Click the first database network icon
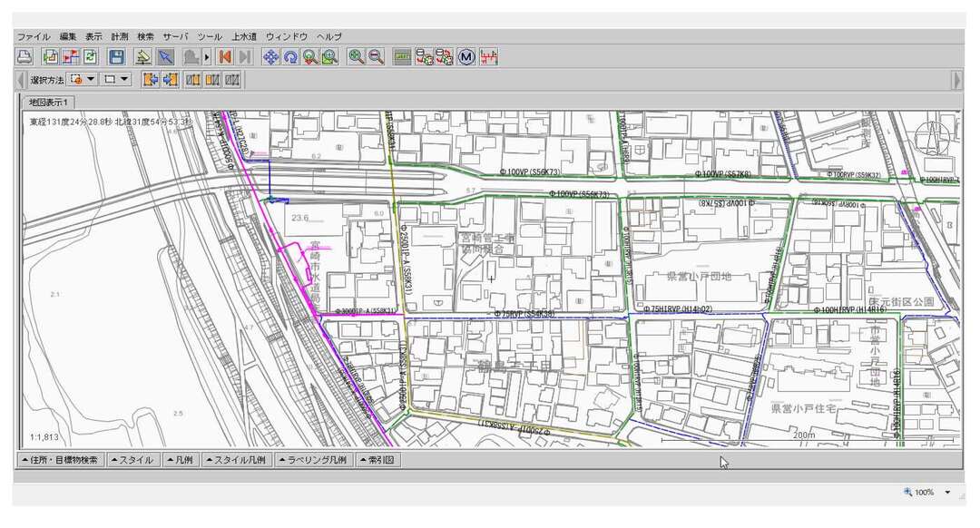This screenshot has width=980, height=528. pyautogui.click(x=425, y=57)
